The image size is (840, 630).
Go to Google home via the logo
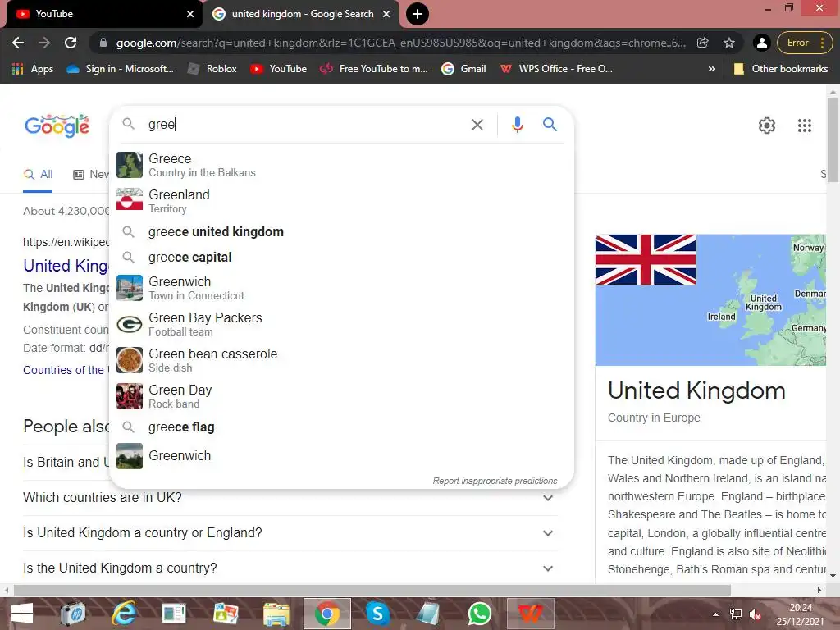tap(57, 126)
